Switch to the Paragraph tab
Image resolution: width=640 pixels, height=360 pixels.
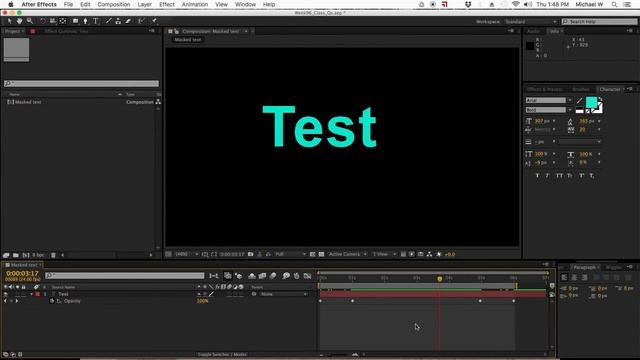[x=584, y=267]
